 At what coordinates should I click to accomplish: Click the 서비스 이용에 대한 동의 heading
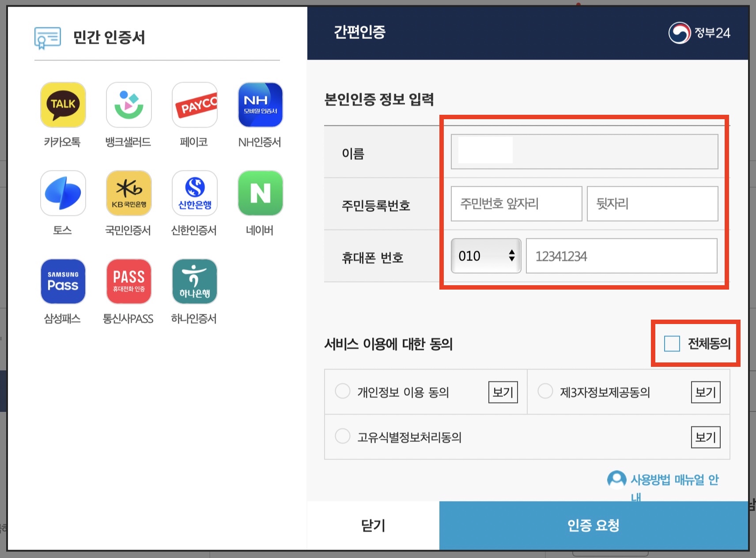point(389,344)
